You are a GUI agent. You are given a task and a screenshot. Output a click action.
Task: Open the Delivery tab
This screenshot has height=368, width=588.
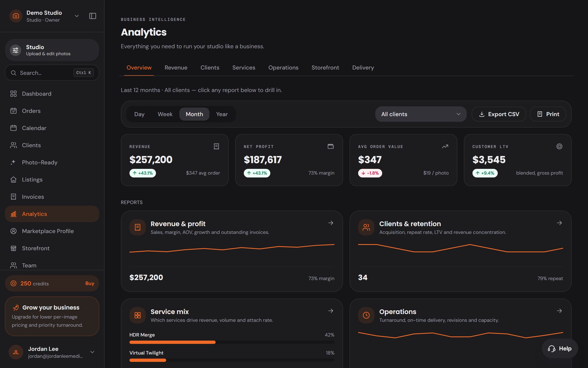tap(363, 68)
